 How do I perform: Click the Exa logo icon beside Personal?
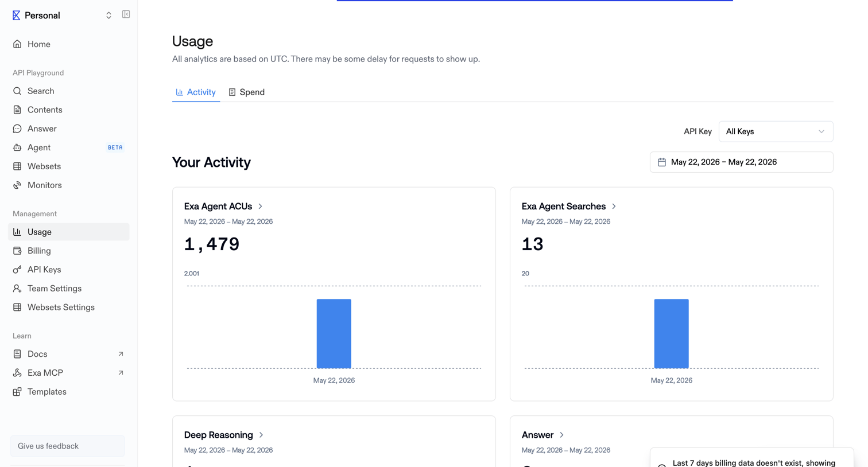click(16, 15)
